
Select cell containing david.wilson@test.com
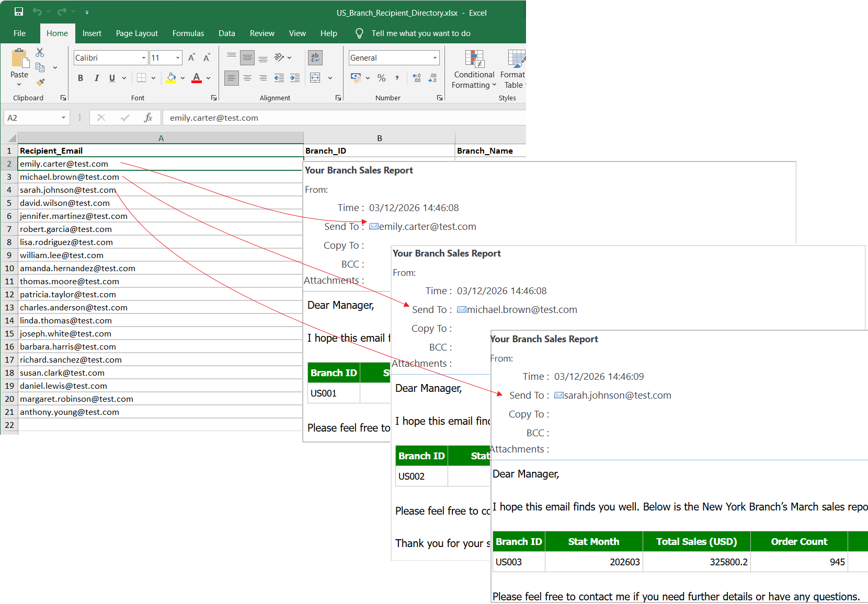[x=65, y=203]
